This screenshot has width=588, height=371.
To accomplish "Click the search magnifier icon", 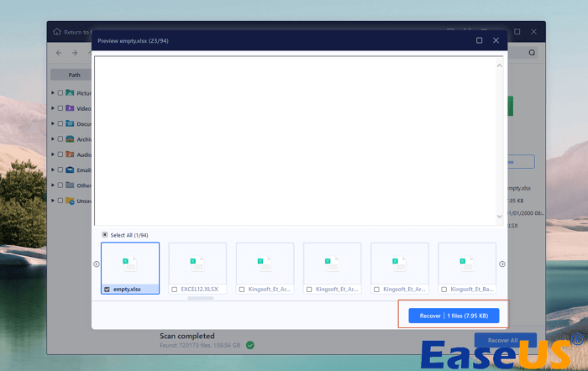I will tap(532, 53).
